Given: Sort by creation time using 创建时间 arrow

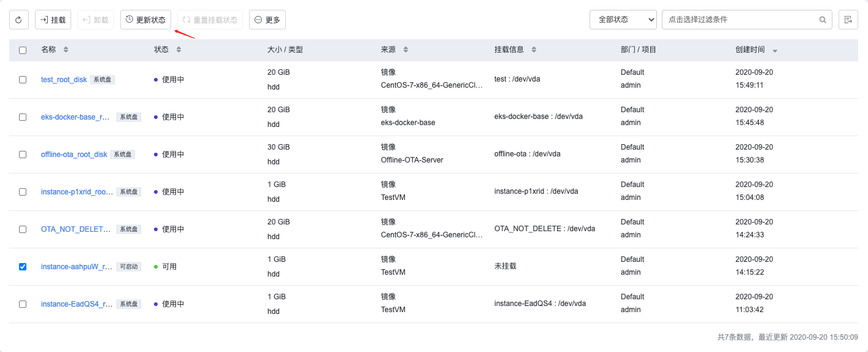Looking at the screenshot, I should [x=775, y=50].
